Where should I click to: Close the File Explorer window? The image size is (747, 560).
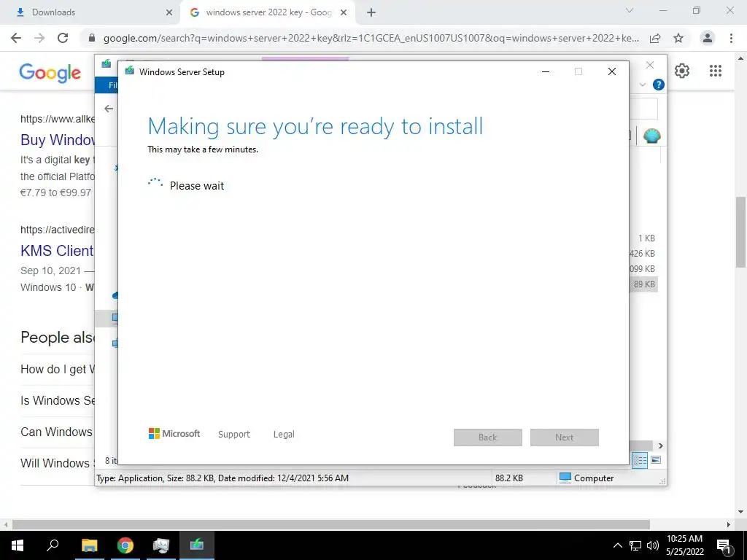[x=650, y=65]
